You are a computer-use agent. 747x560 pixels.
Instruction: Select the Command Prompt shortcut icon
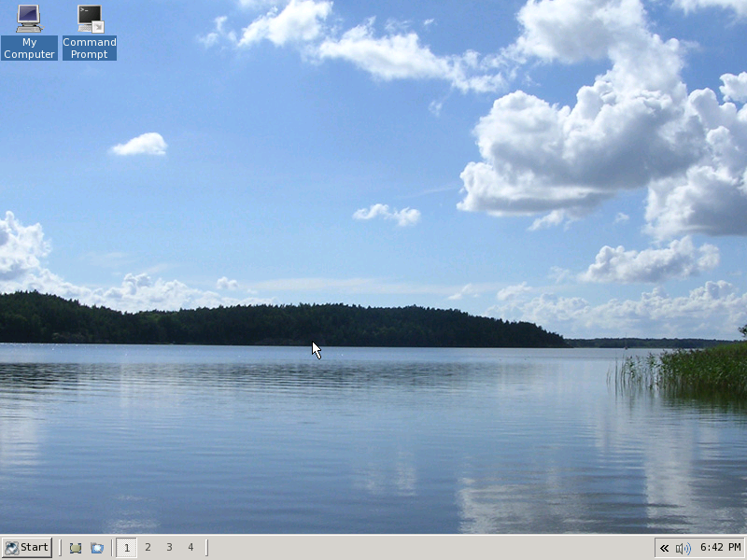tap(90, 19)
